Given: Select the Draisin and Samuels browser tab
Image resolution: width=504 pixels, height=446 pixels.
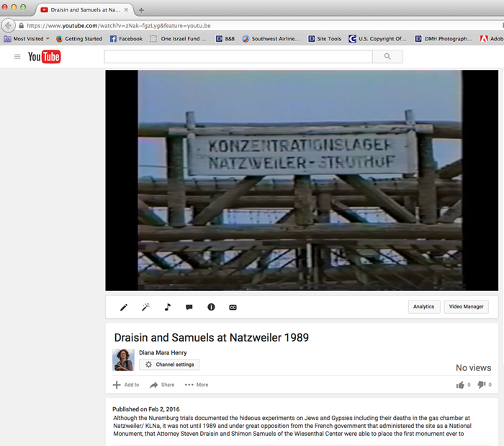Looking at the screenshot, I should point(84,10).
